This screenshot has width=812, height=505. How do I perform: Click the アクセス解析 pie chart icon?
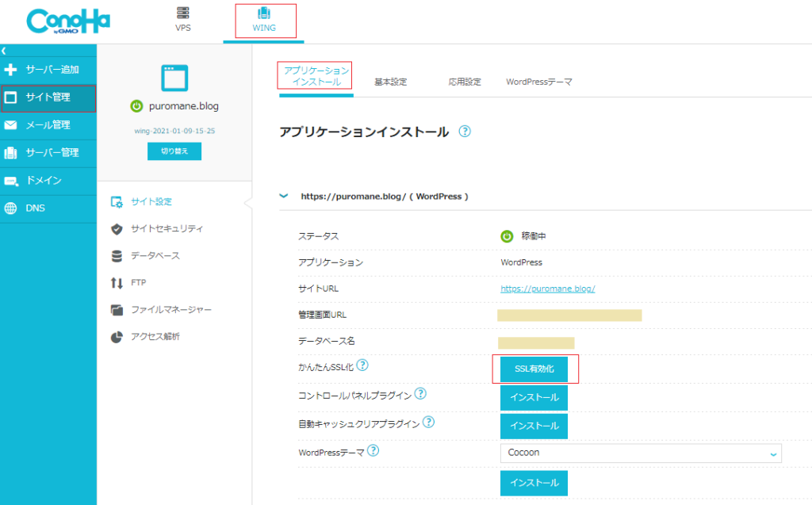[x=117, y=337]
